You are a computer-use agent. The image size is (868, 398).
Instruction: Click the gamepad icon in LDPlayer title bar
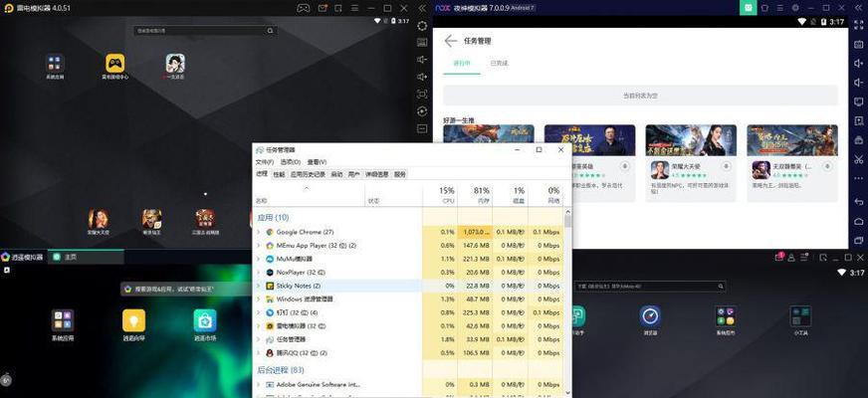[x=303, y=8]
